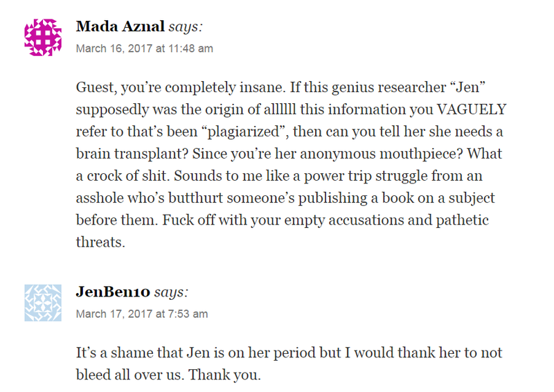Open the JenBen10 author name
The image size is (554, 392).
[113, 292]
